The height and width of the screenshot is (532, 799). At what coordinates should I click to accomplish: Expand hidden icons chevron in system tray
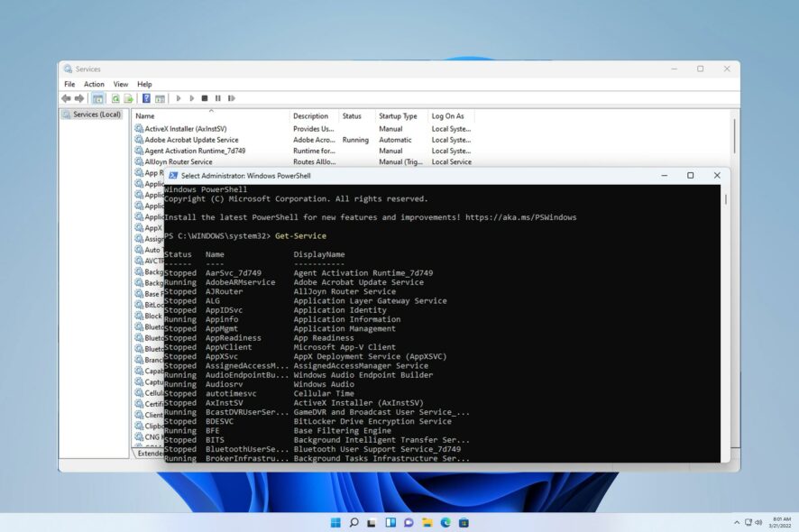(x=737, y=522)
